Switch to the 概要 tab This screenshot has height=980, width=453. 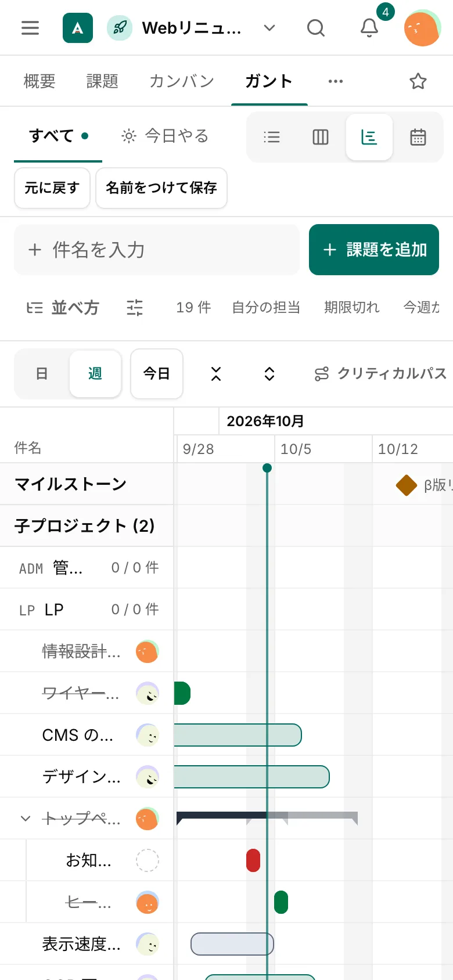click(x=39, y=81)
